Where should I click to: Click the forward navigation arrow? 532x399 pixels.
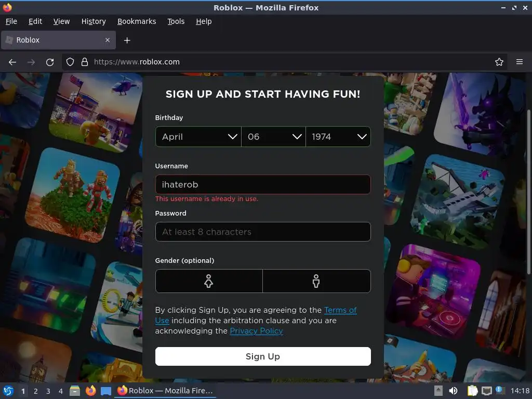tap(31, 62)
